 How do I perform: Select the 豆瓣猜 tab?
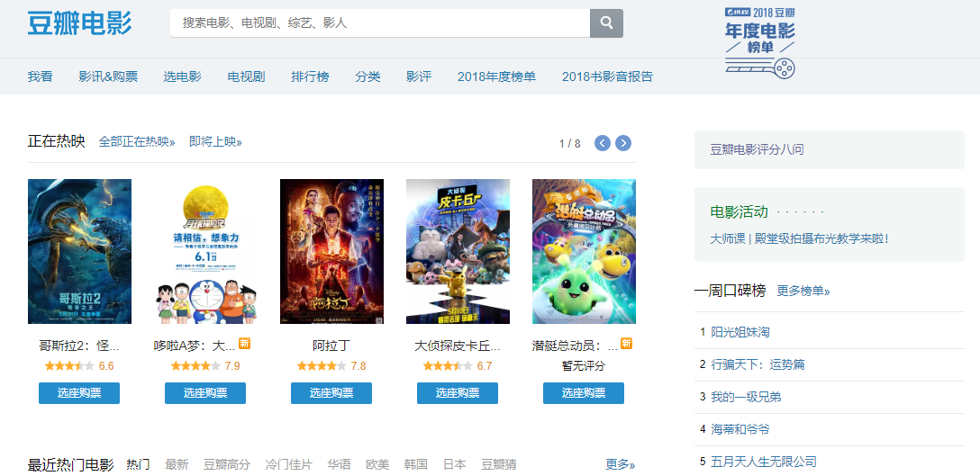499,465
